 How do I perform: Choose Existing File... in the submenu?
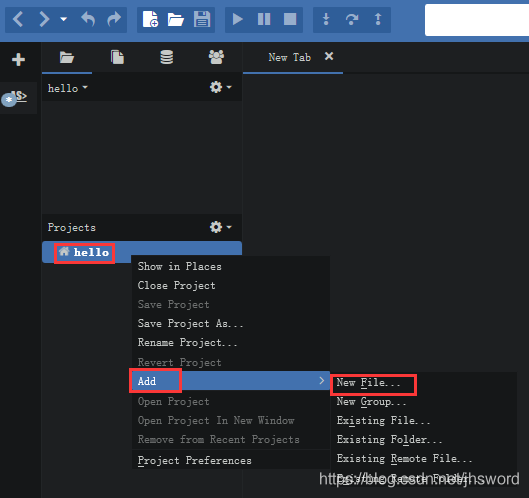[423, 420]
